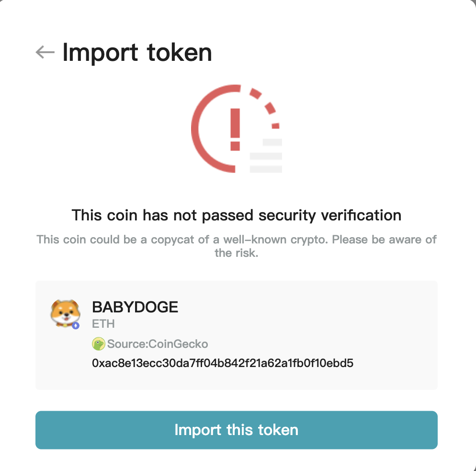Click the copycat warning sentence
The height and width of the screenshot is (471, 476).
237,239
